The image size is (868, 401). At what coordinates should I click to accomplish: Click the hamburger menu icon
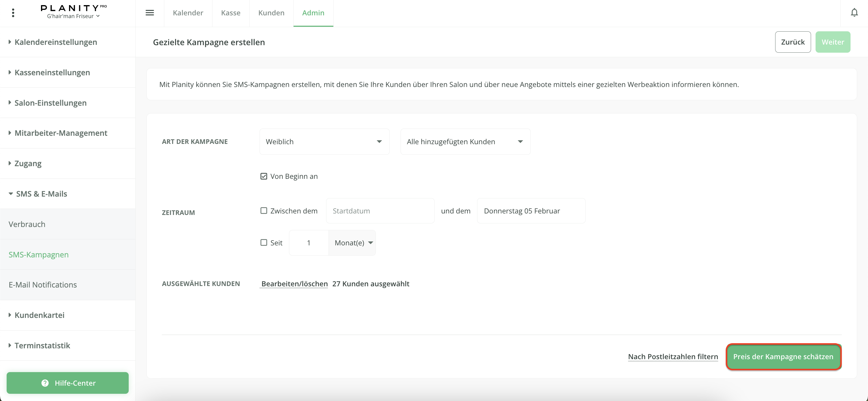point(149,13)
